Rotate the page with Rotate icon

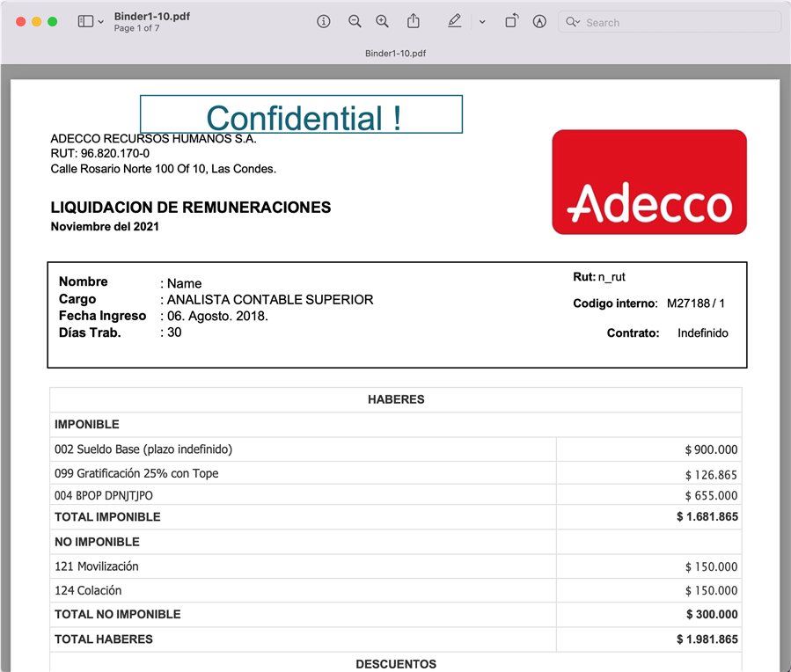pyautogui.click(x=511, y=22)
